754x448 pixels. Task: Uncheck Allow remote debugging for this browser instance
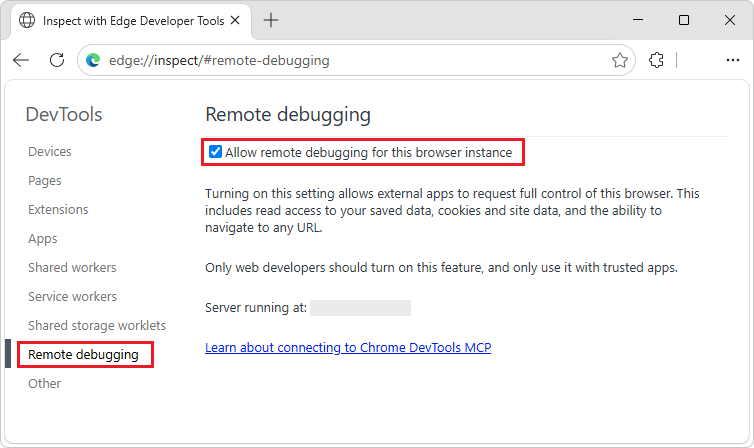tap(215, 152)
